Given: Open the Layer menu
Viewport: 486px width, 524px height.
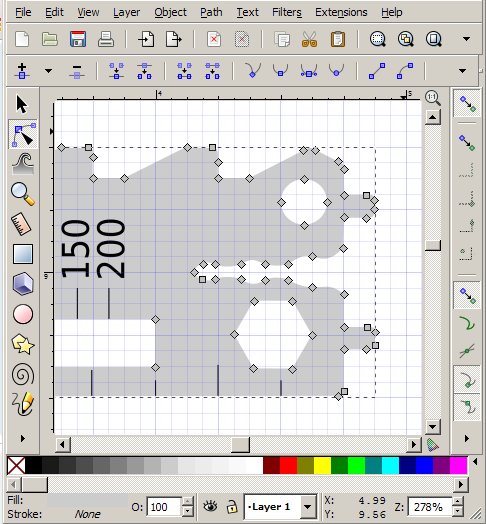Looking at the screenshot, I should pyautogui.click(x=126, y=12).
